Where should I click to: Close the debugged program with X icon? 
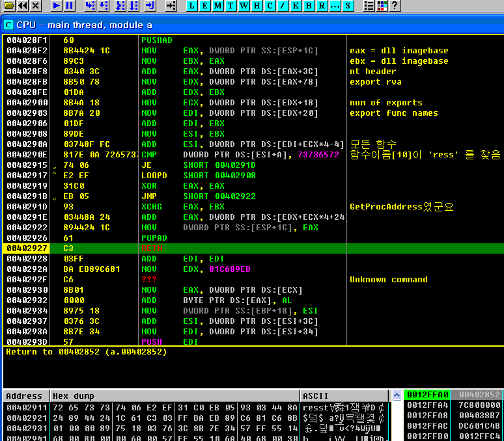coord(36,5)
